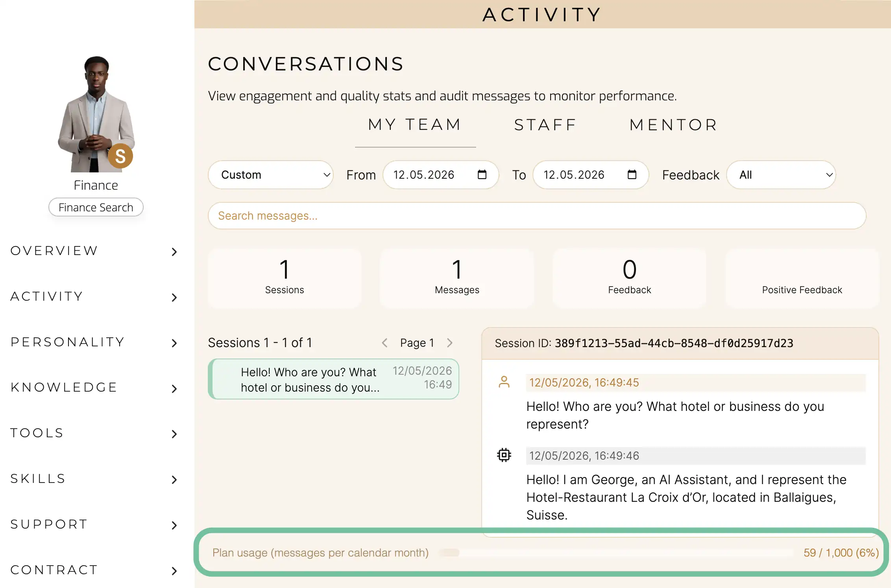Viewport: 891px width, 588px height.
Task: Expand the Personality sidebar chevron
Action: pyautogui.click(x=174, y=343)
